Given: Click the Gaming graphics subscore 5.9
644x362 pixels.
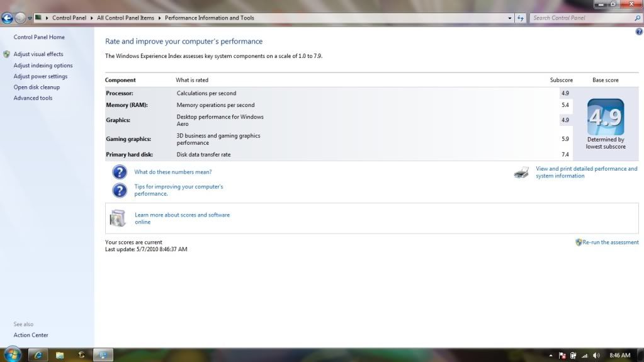Looking at the screenshot, I should point(565,139).
